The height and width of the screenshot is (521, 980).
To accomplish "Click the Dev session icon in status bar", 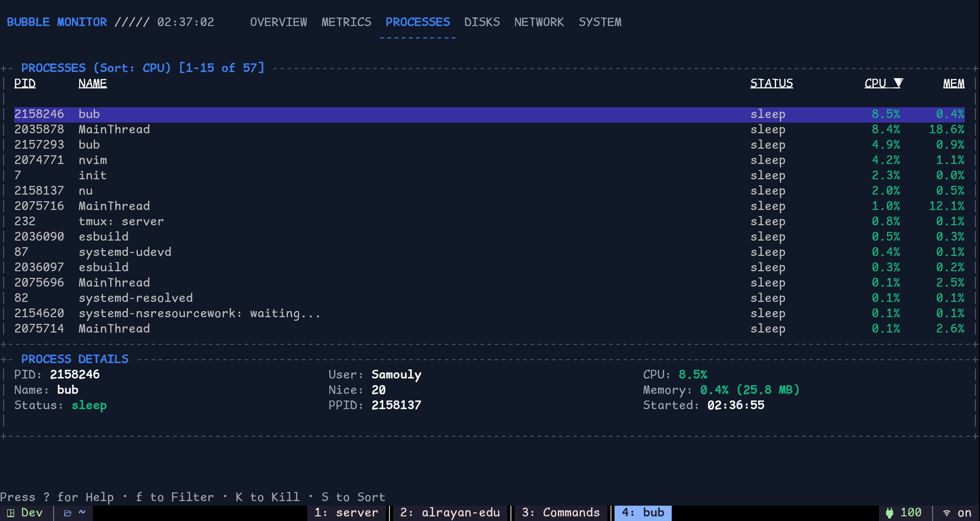I will pyautogui.click(x=11, y=513).
